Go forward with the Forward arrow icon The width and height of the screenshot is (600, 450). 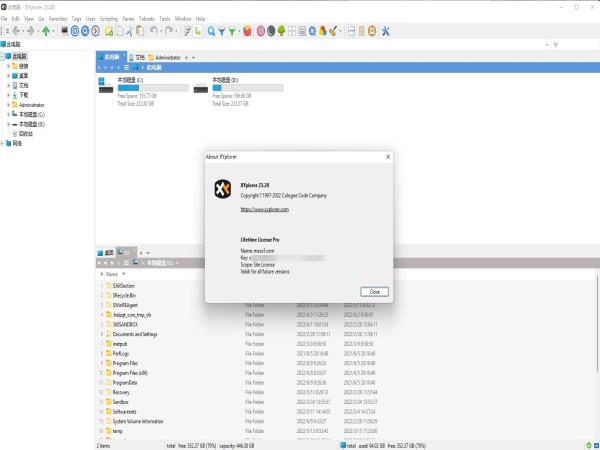(x=31, y=31)
